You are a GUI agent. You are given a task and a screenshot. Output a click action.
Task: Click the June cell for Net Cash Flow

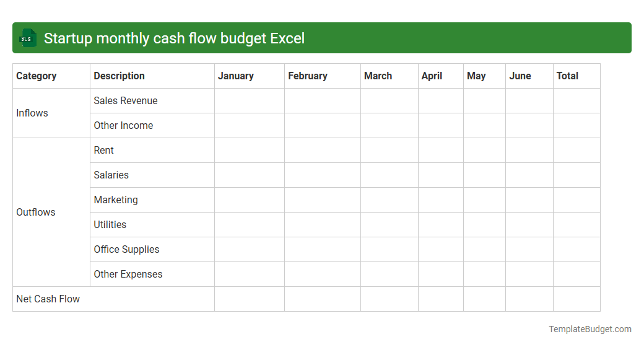(x=529, y=299)
